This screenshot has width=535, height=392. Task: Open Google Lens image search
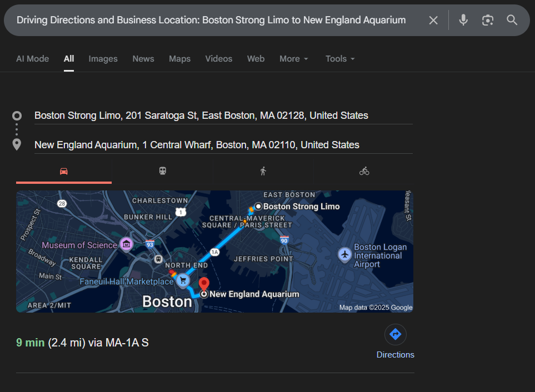pyautogui.click(x=488, y=21)
